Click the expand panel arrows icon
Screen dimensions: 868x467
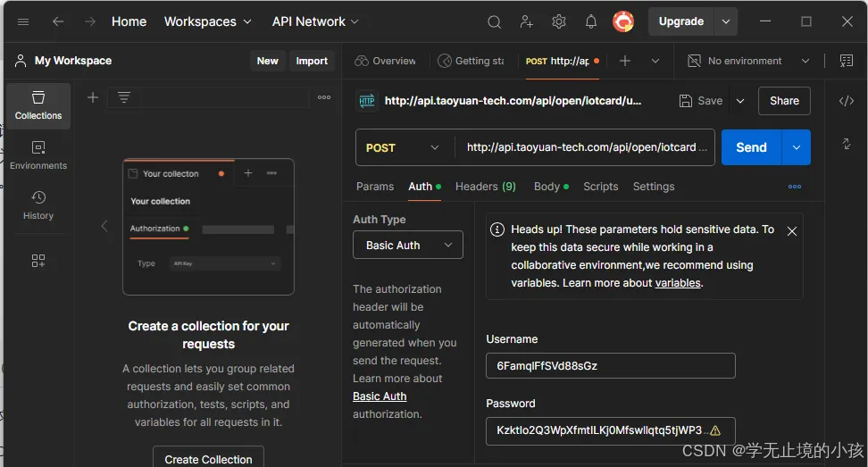(x=847, y=144)
